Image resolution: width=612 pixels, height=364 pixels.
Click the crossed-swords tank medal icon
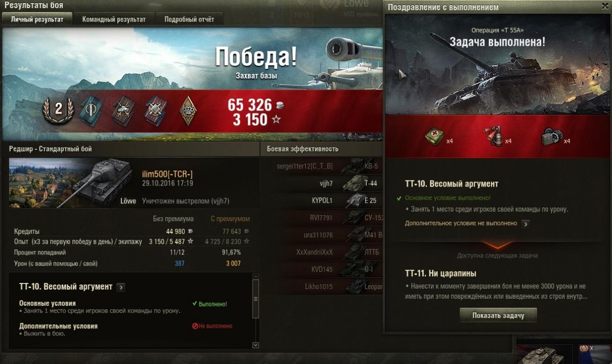click(122, 110)
